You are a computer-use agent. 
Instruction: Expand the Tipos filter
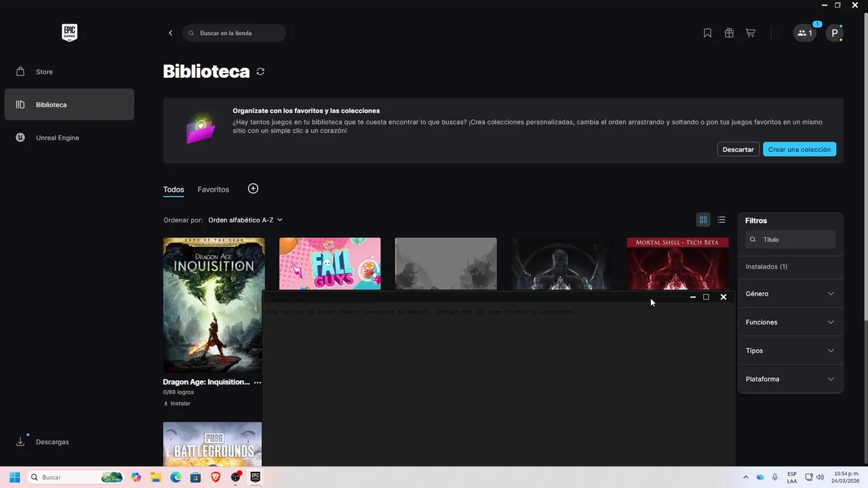(791, 350)
